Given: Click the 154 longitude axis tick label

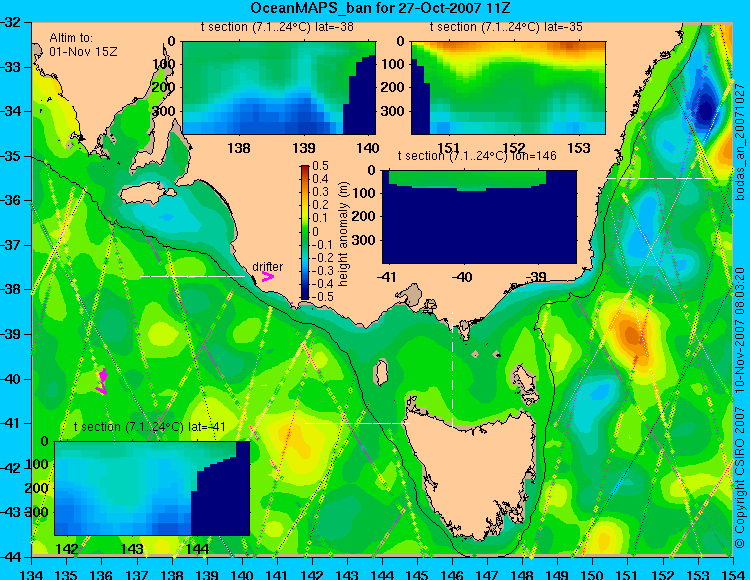Looking at the screenshot, I should [733, 574].
